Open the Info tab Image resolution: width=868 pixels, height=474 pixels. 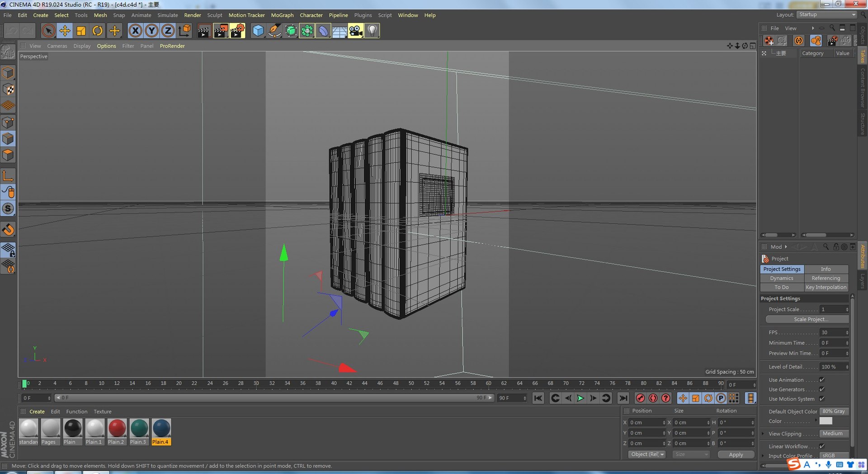(x=826, y=269)
